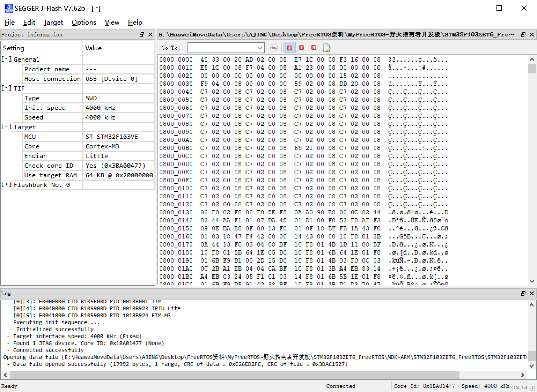Open the View menu

(112, 23)
